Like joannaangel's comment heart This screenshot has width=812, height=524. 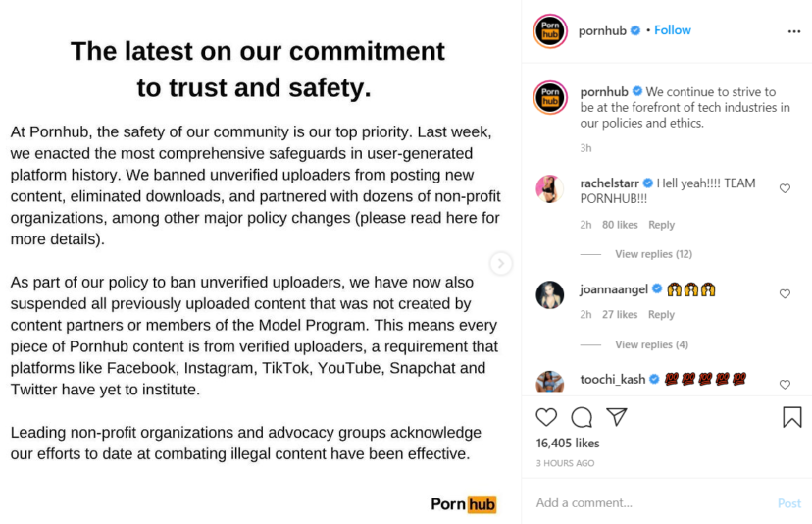click(785, 293)
